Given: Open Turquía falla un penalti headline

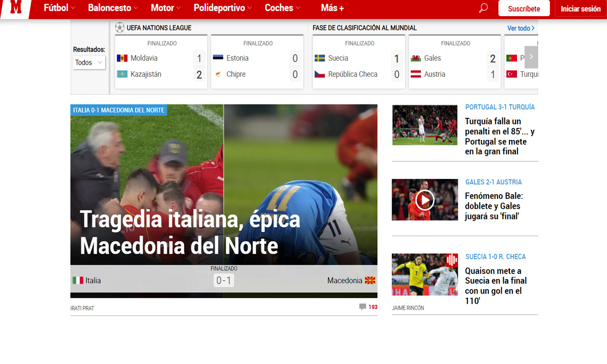Looking at the screenshot, I should 500,136.
